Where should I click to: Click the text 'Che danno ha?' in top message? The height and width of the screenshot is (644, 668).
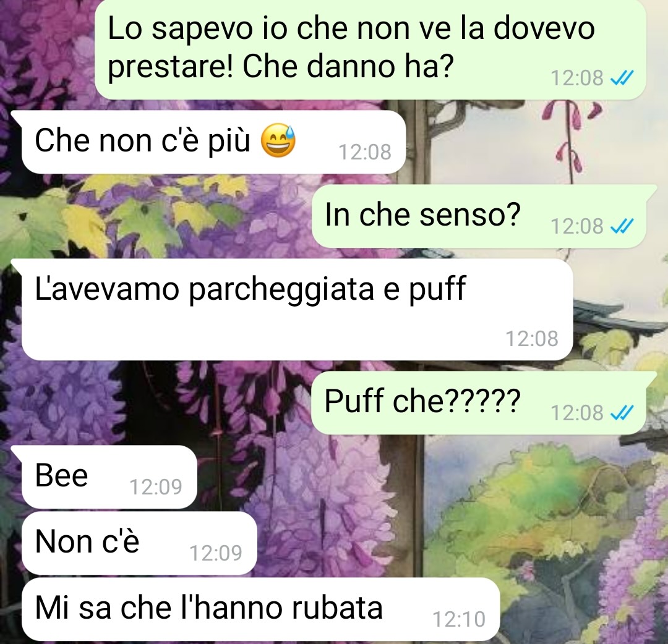[x=348, y=67]
